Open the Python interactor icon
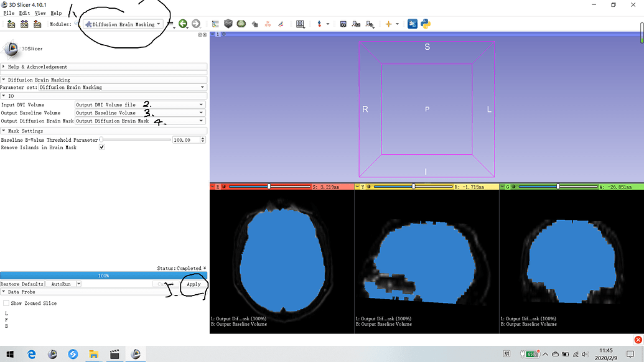Screen dimensions: 644x362 [426, 24]
